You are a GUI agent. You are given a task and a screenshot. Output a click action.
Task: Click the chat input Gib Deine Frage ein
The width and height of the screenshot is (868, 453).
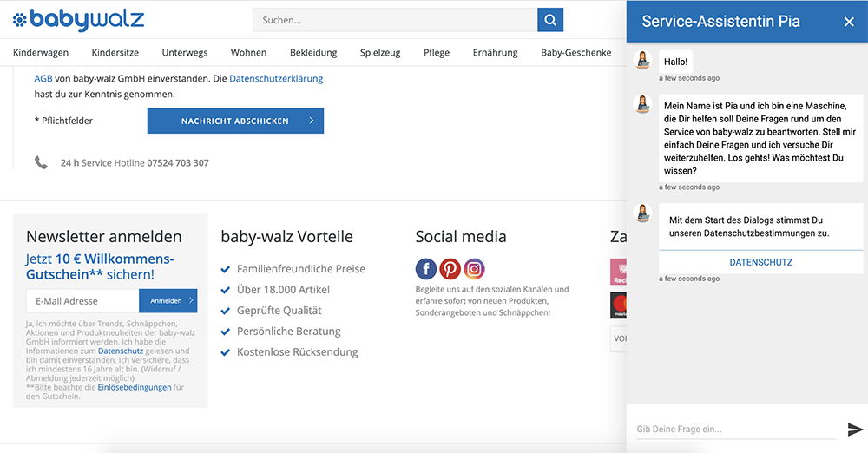(x=736, y=430)
